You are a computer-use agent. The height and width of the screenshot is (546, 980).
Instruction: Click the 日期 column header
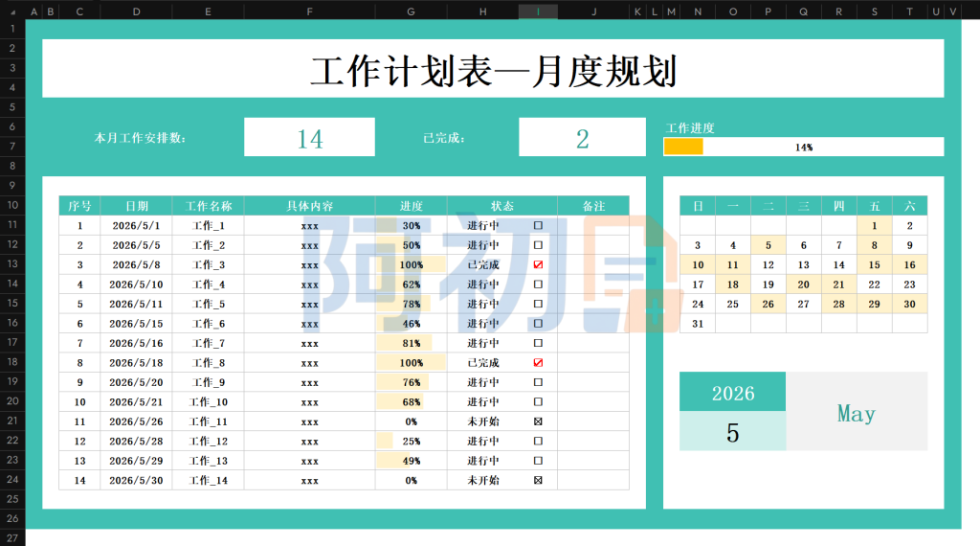point(136,206)
